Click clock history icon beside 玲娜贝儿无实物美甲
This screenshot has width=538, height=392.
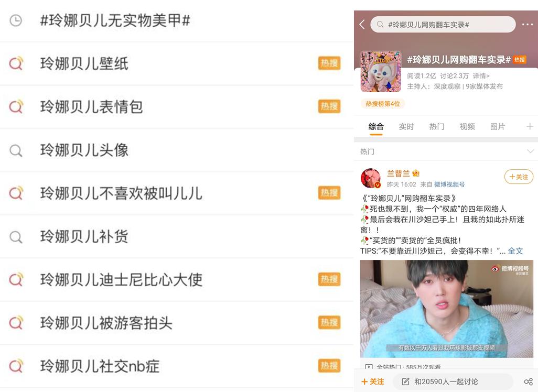coord(16,20)
